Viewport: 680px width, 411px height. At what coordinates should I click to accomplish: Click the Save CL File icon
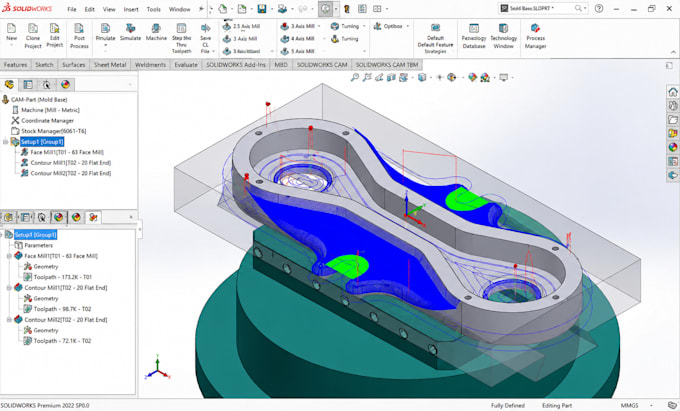(x=206, y=29)
